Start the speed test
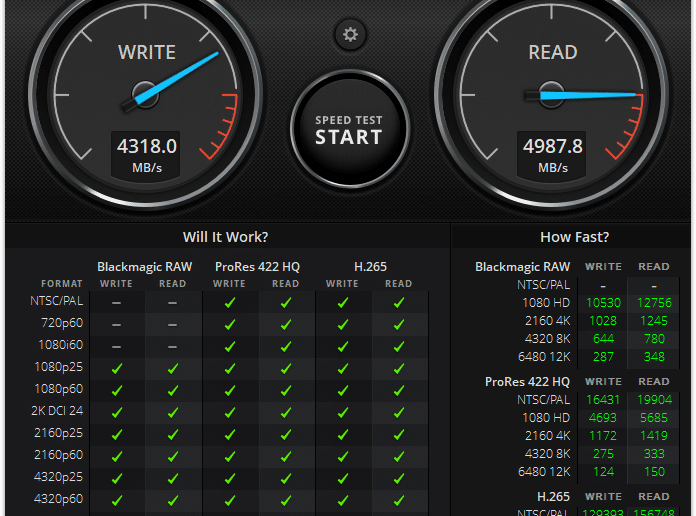The width and height of the screenshot is (696, 516). click(349, 130)
